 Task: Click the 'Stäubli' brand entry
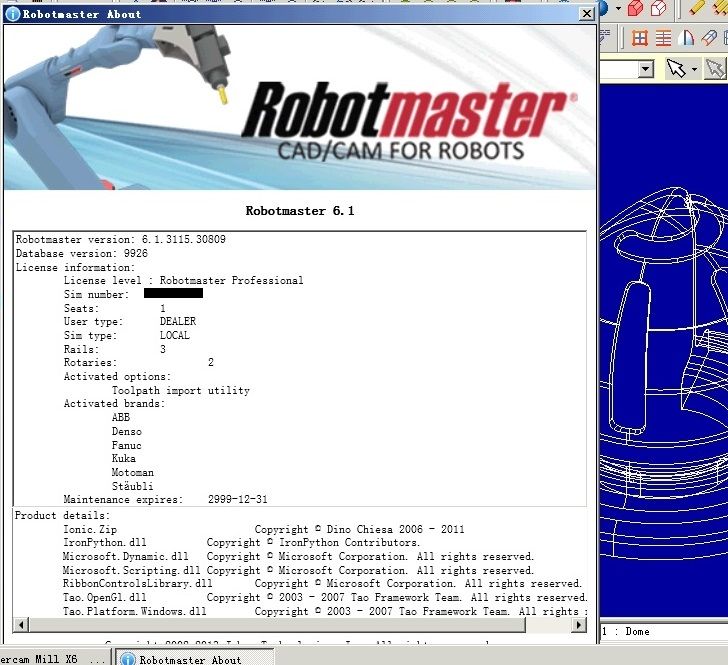(132, 486)
